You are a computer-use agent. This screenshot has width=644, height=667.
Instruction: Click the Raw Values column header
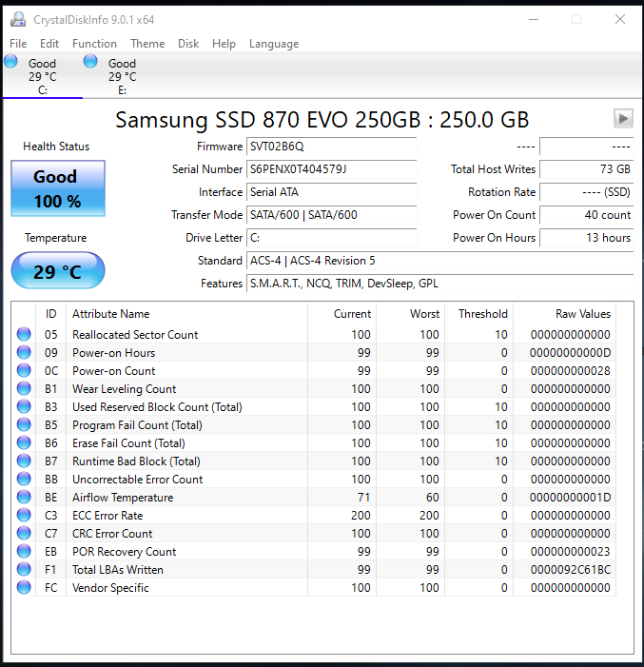583,314
